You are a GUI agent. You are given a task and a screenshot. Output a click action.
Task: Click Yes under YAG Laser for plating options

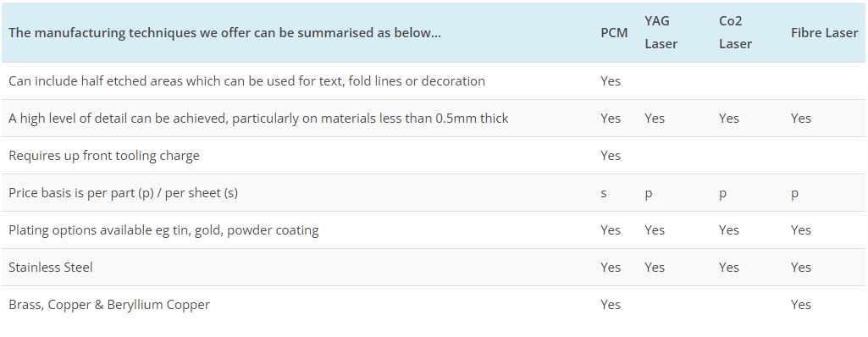(655, 230)
